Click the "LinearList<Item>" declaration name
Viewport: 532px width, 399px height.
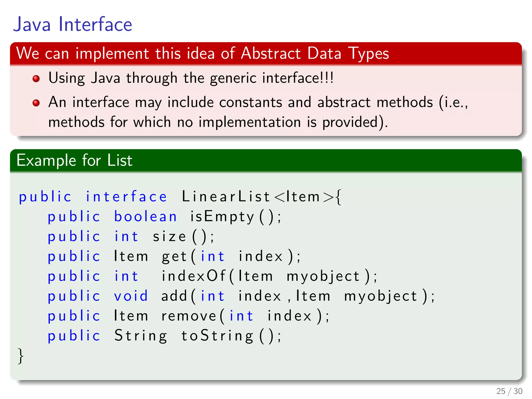(261, 197)
